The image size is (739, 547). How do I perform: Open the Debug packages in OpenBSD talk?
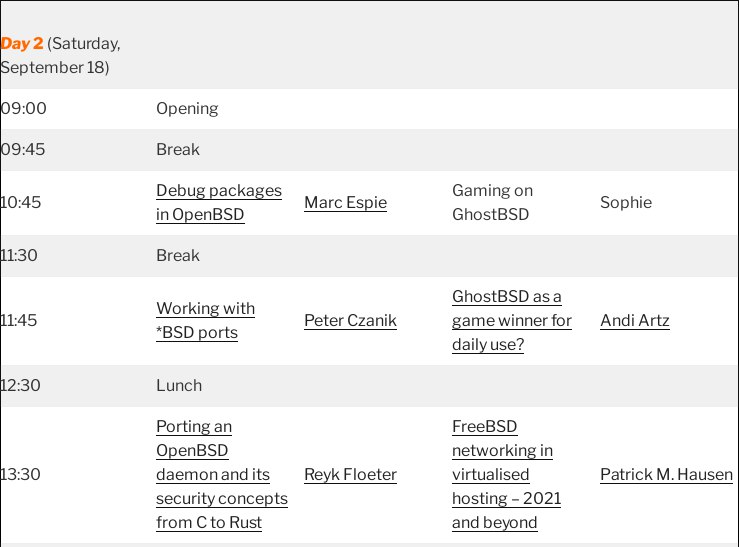[x=219, y=203]
